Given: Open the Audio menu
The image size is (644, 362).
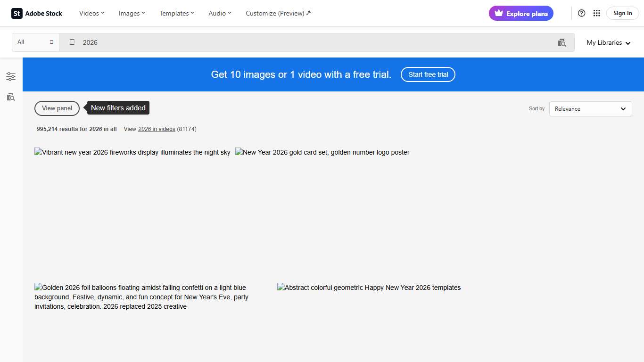Looking at the screenshot, I should click(x=220, y=13).
